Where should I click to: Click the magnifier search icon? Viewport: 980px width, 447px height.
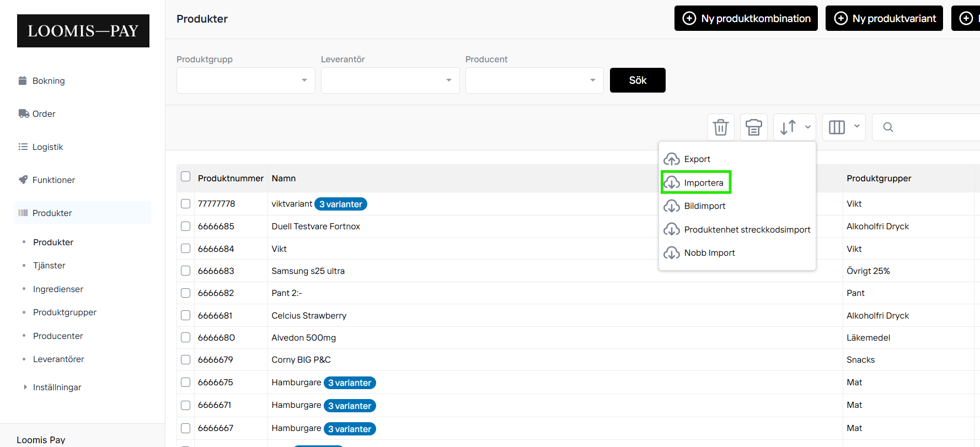(888, 127)
